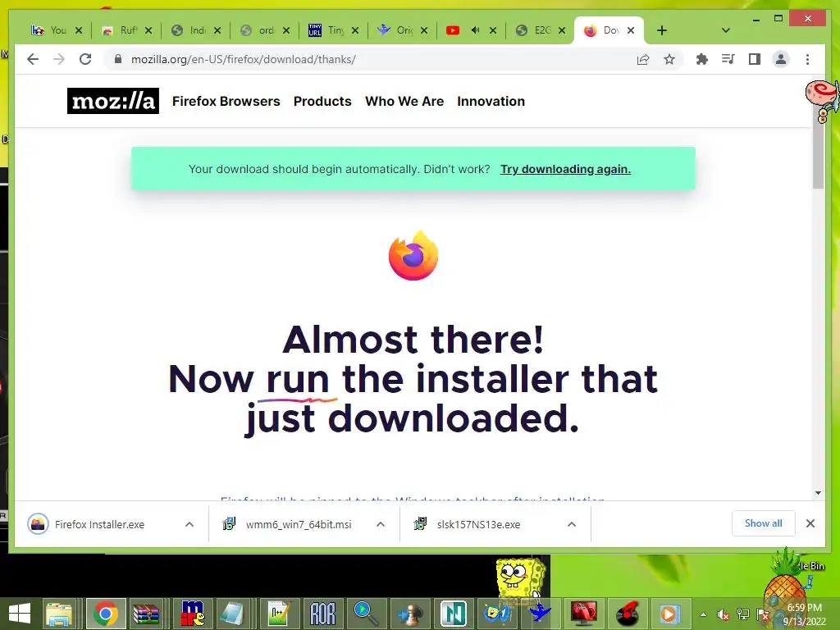Open the orange media player taskbar icon
The height and width of the screenshot is (630, 840).
[x=669, y=614]
